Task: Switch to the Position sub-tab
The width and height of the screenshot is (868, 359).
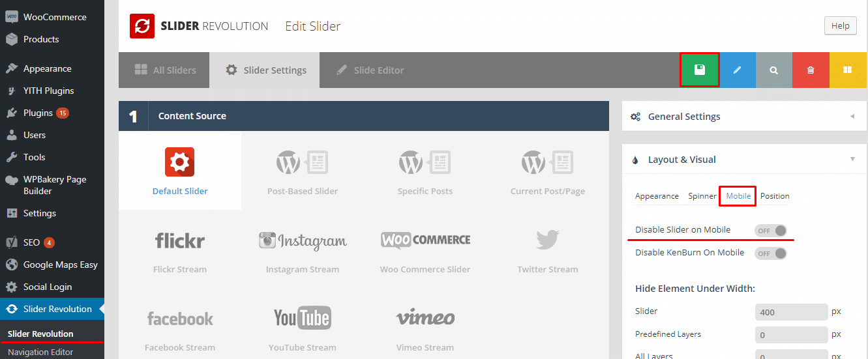Action: click(x=775, y=196)
